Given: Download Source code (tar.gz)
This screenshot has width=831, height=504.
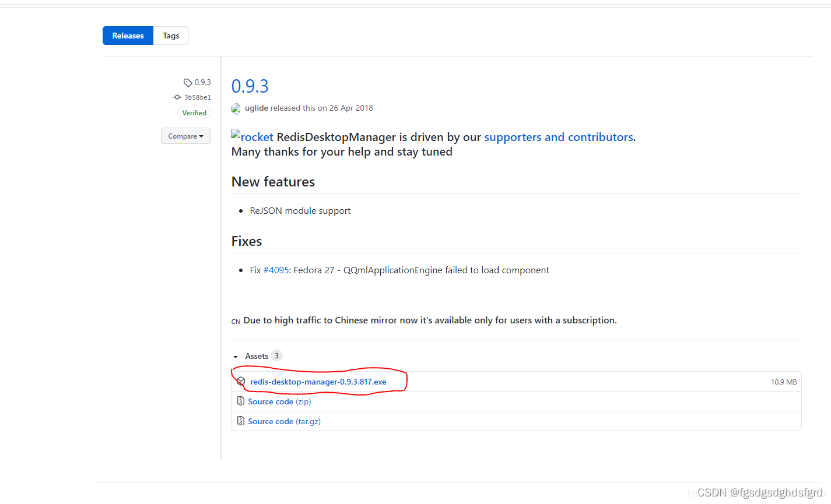Looking at the screenshot, I should 284,421.
